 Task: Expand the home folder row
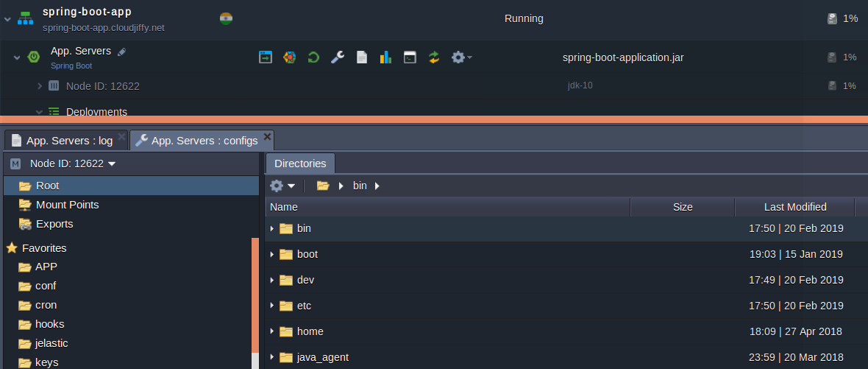point(272,331)
